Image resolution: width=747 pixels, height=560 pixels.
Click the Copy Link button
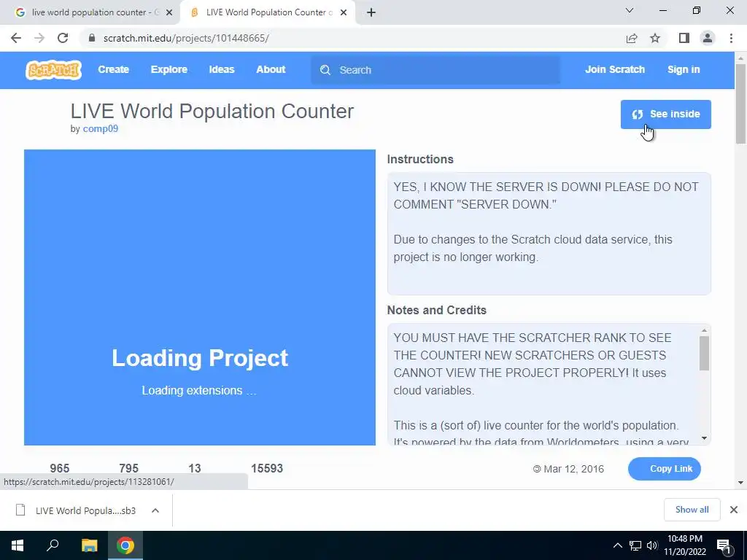664,469
